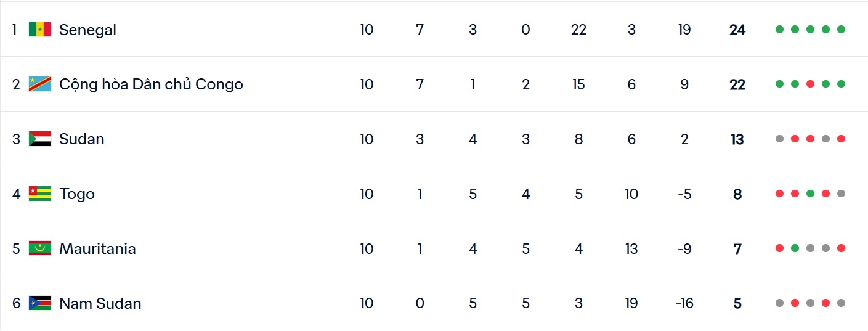Viewport: 868px width, 331px height.
Task: Open the Cộng hòa Dân chủ Congo team link
Action: 151,84
